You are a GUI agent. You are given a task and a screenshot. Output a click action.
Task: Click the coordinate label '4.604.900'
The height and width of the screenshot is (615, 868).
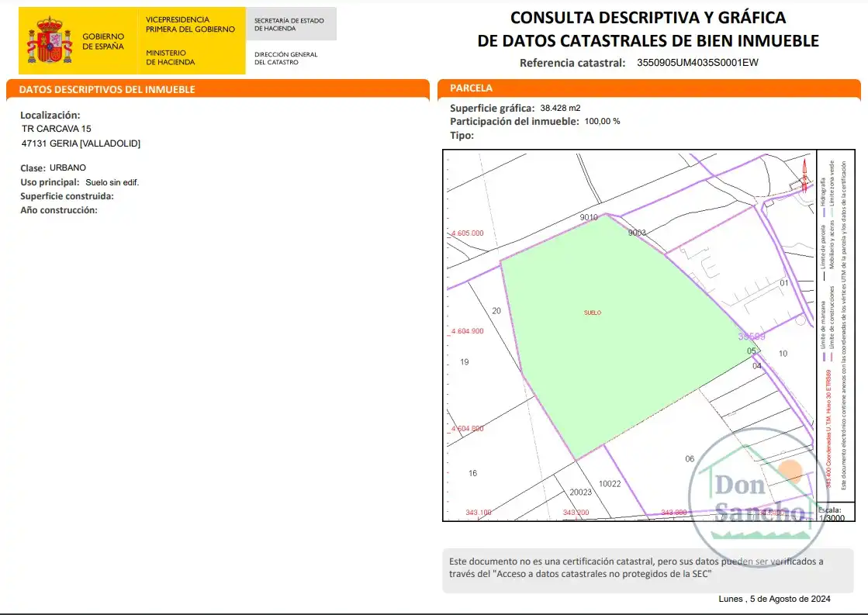[x=467, y=331]
